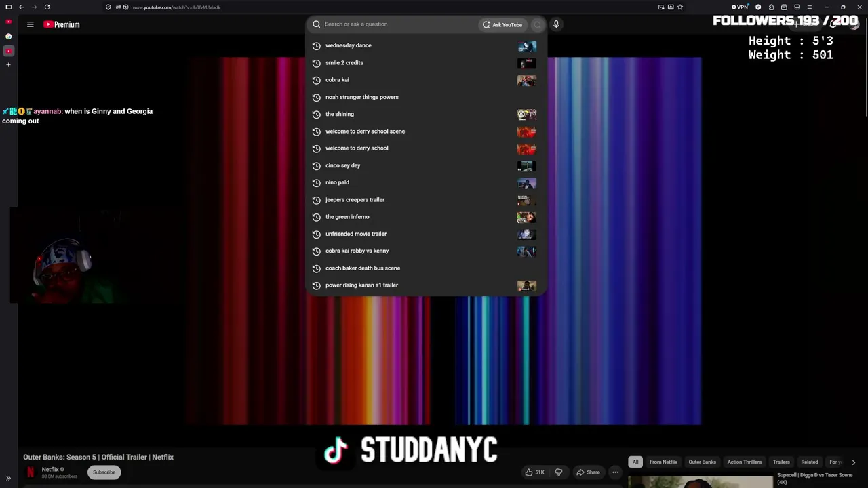Open the Netflix channel avatar
868x488 pixels.
coord(31,472)
